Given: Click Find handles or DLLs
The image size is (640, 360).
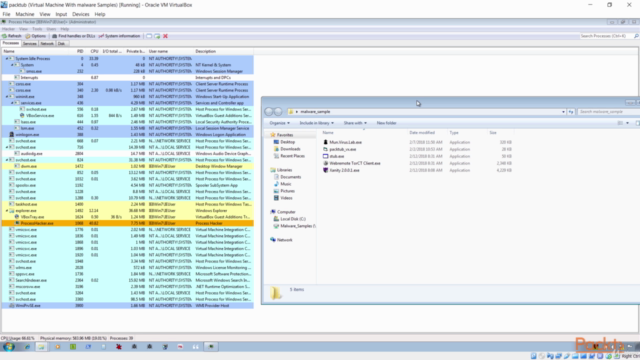Looking at the screenshot, I should pos(73,36).
